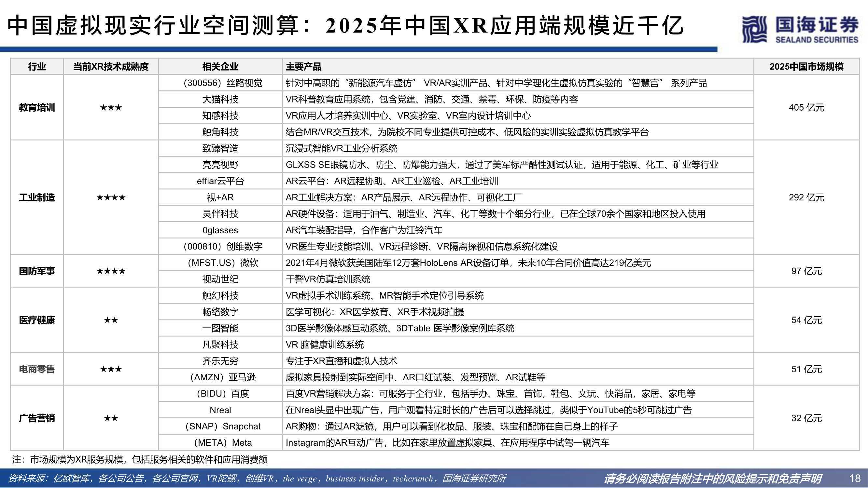Click the (META) Meta company cell
The height and width of the screenshot is (488, 868).
(x=220, y=442)
